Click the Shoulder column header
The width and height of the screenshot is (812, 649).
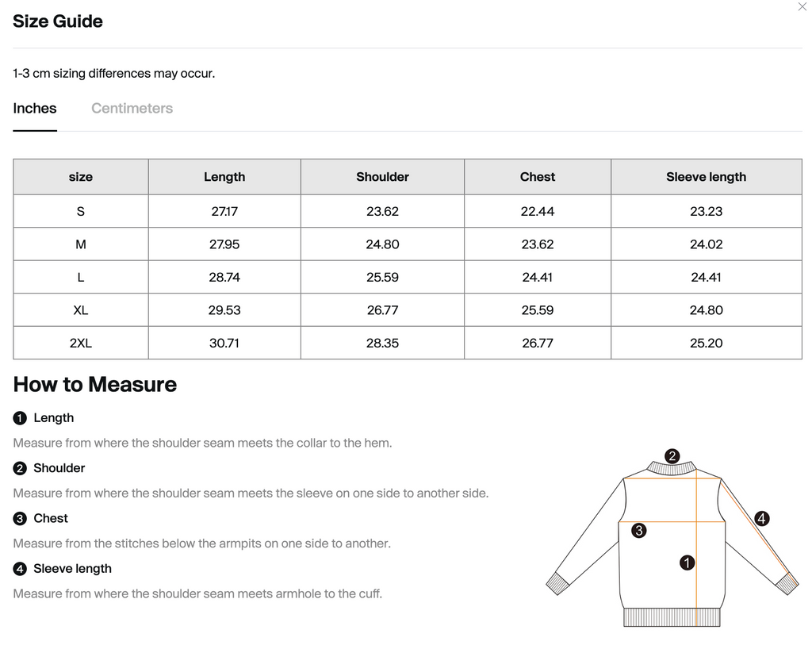coord(383,177)
